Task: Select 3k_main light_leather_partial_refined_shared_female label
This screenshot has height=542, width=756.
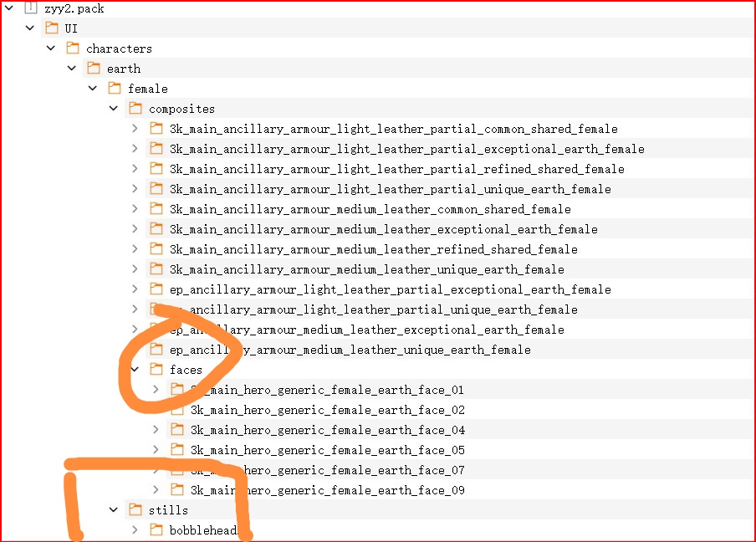Action: click(396, 169)
